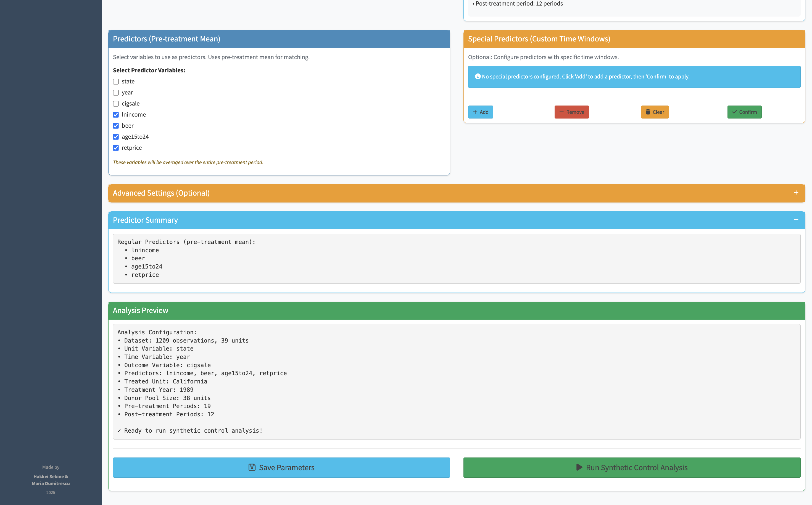Click the minus icon on the Predictor Summary header
The image size is (812, 505).
click(x=797, y=220)
